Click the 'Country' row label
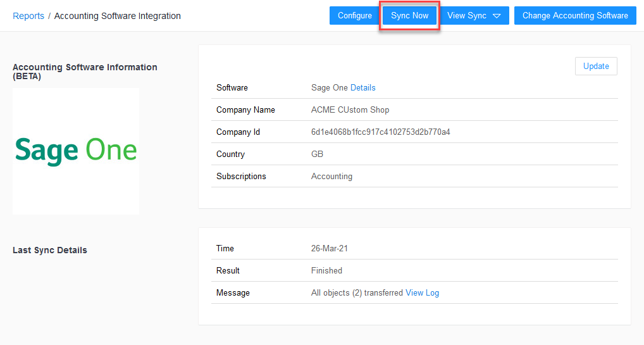 pos(230,154)
